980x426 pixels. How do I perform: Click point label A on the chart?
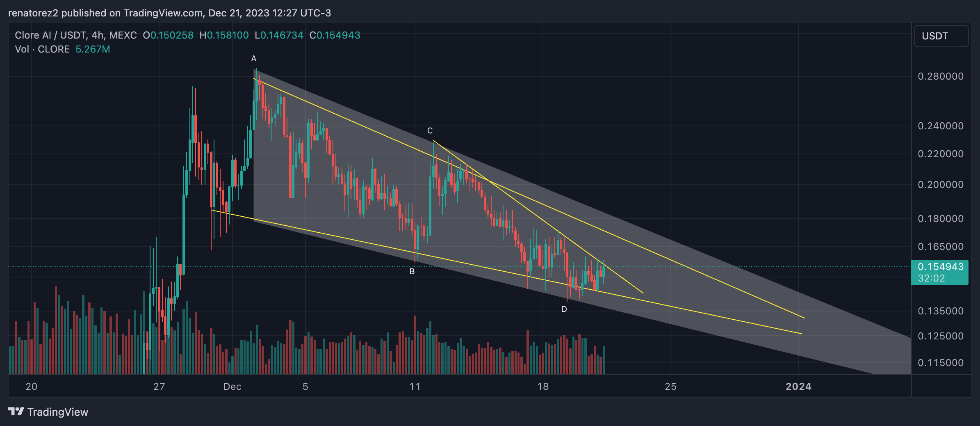coord(254,59)
